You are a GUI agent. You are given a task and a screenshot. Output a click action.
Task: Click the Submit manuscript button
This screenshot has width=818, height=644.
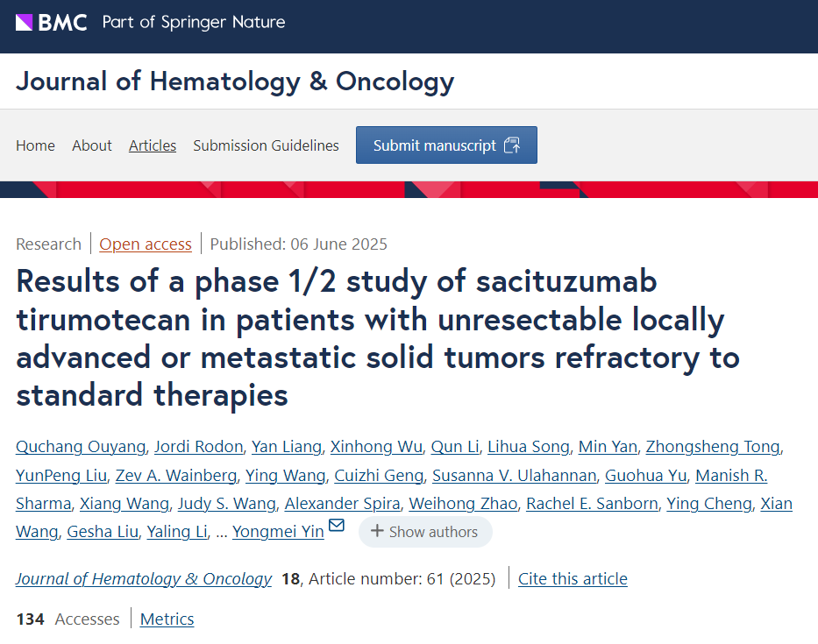[x=446, y=145]
